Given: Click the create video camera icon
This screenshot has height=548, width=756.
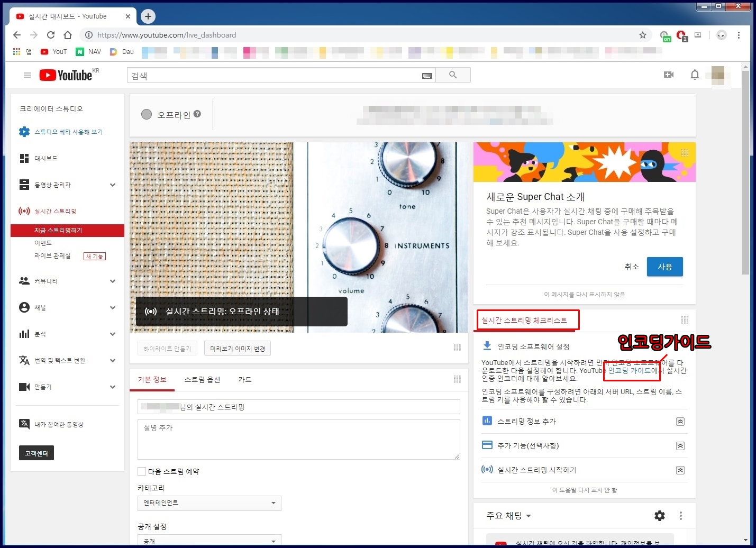Looking at the screenshot, I should pyautogui.click(x=669, y=75).
